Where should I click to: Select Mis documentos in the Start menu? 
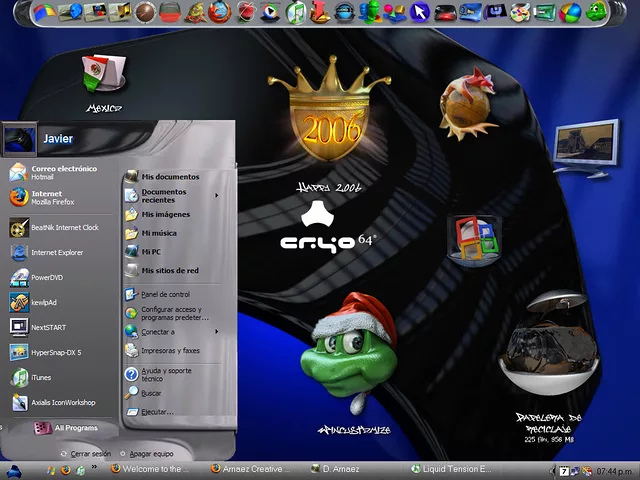tap(168, 177)
